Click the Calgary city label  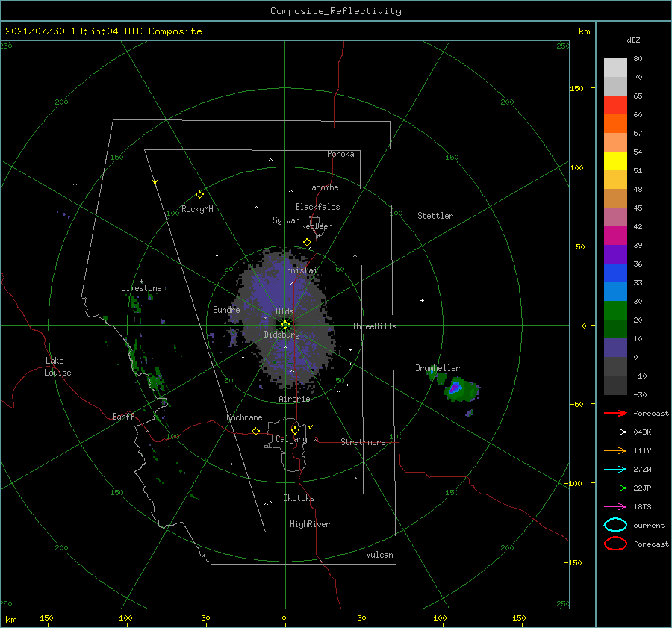tap(291, 439)
